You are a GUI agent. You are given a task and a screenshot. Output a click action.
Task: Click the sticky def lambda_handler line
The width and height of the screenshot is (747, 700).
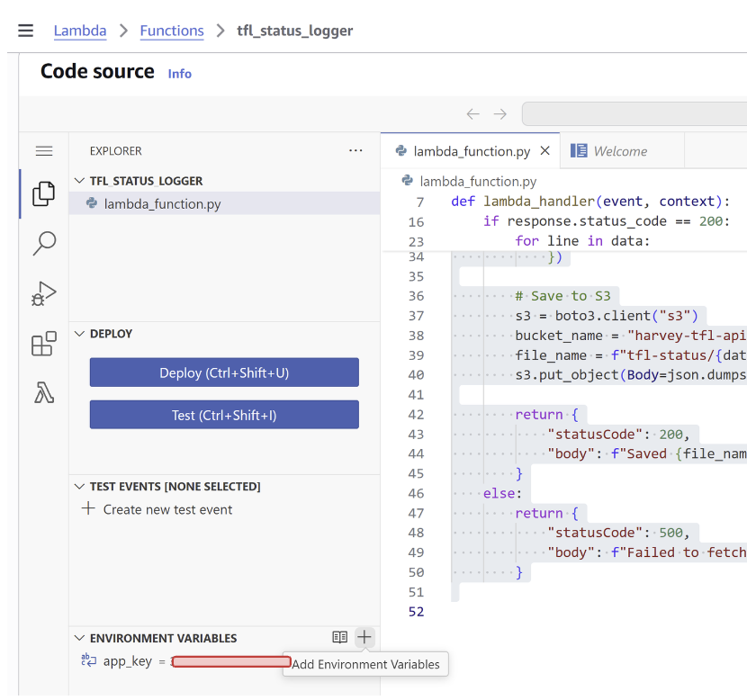(x=590, y=202)
